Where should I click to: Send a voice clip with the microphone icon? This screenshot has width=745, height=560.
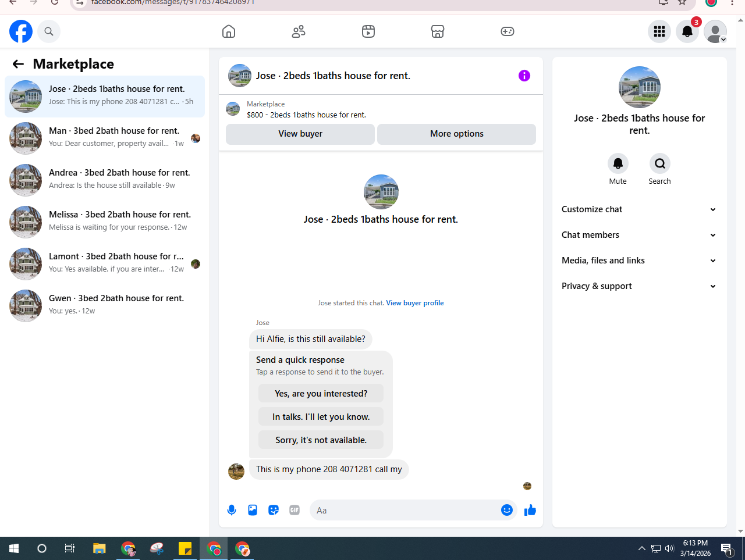coord(232,510)
